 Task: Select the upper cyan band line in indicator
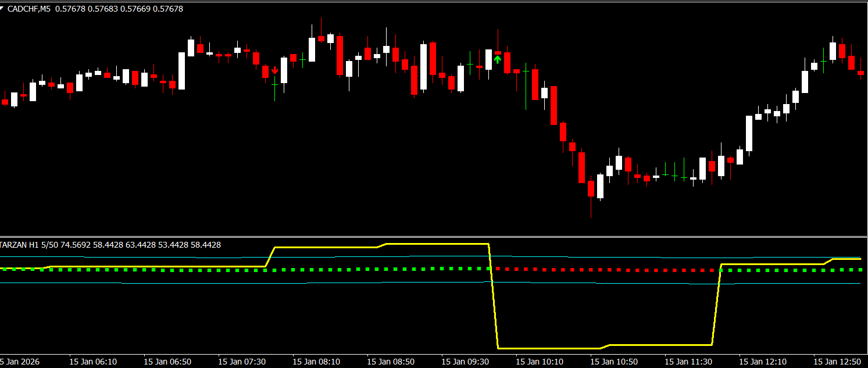pos(640,257)
